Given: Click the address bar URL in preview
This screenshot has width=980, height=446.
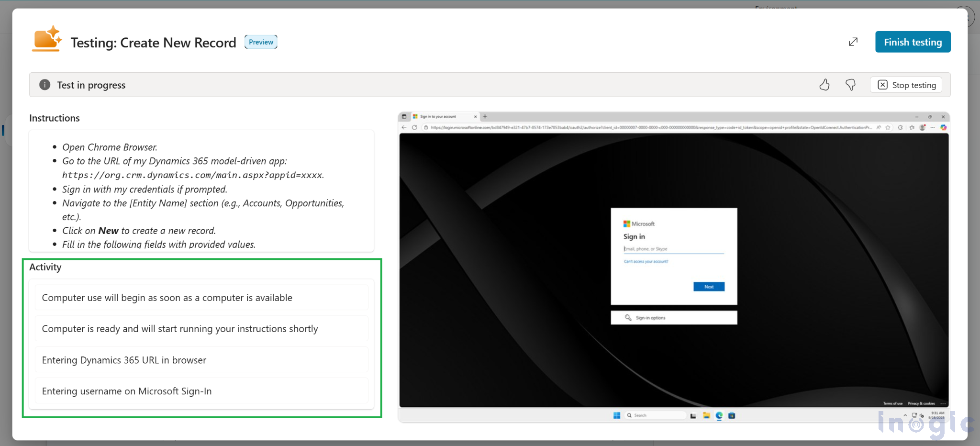Looking at the screenshot, I should (x=651, y=127).
